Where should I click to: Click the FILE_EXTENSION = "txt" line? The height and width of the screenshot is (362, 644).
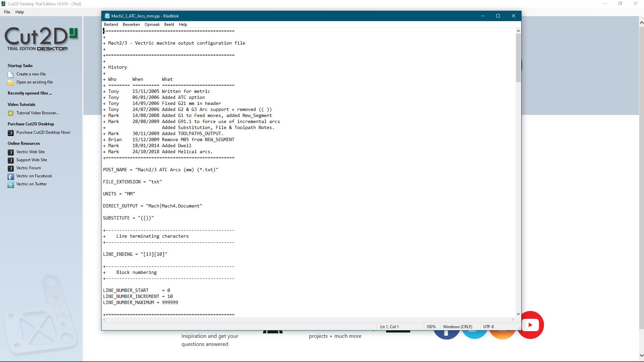pos(132,182)
